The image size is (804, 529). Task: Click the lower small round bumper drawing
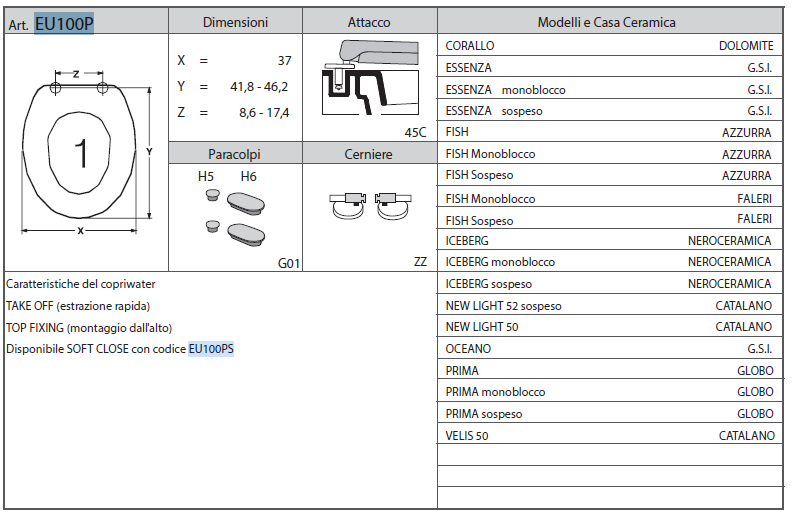click(212, 226)
